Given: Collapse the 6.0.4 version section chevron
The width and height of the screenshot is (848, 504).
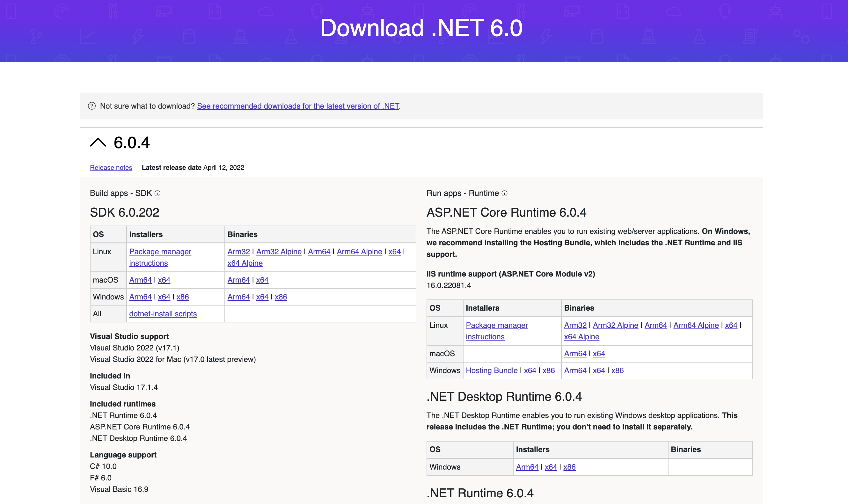Looking at the screenshot, I should coord(98,142).
